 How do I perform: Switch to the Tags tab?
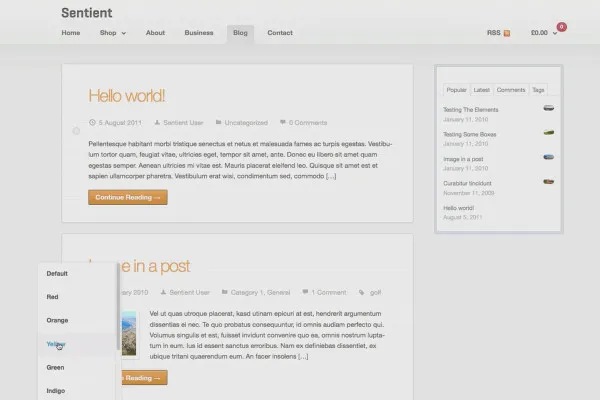(538, 90)
